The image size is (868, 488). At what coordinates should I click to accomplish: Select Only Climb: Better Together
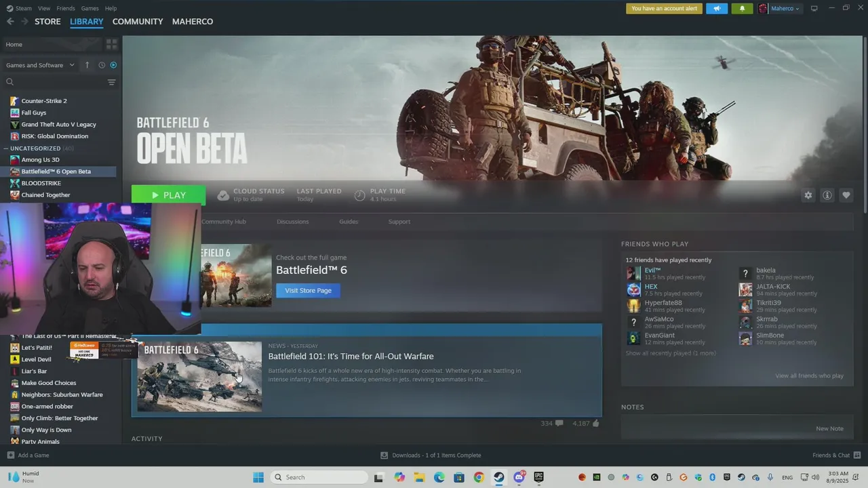tap(60, 418)
